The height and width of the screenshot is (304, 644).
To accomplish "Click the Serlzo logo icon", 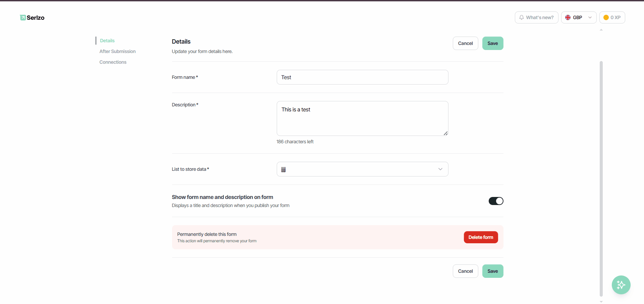I will tap(23, 17).
